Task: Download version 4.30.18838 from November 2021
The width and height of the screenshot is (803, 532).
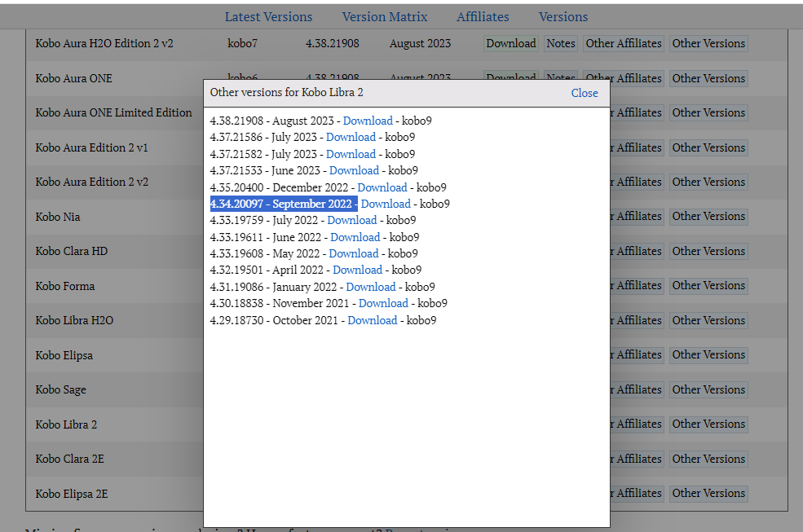Action: (383, 303)
